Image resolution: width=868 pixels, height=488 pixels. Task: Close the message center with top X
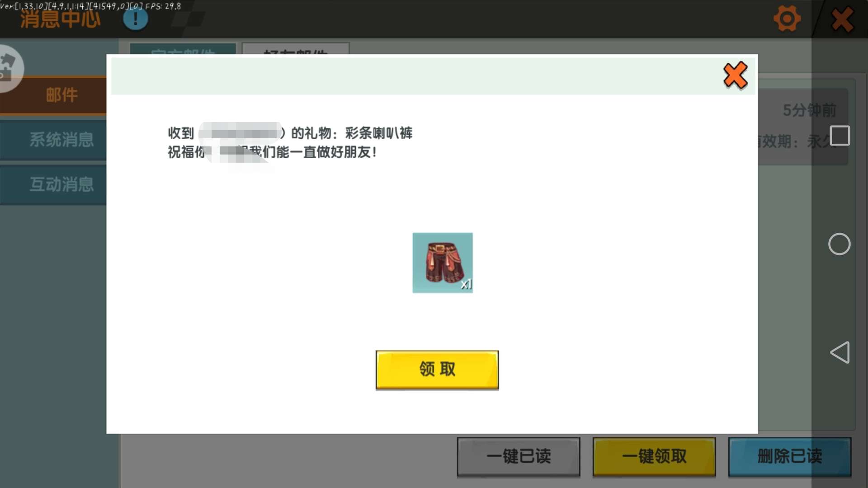click(842, 19)
